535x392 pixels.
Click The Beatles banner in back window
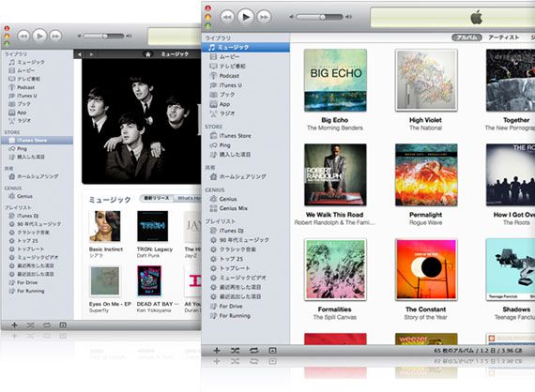point(141,122)
